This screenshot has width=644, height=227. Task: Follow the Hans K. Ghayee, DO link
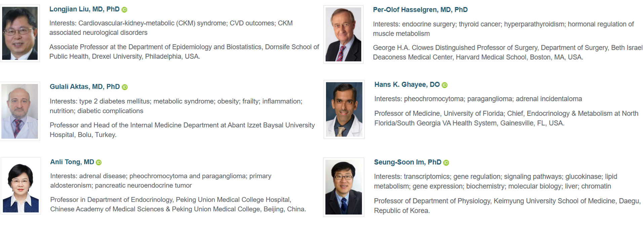click(407, 84)
